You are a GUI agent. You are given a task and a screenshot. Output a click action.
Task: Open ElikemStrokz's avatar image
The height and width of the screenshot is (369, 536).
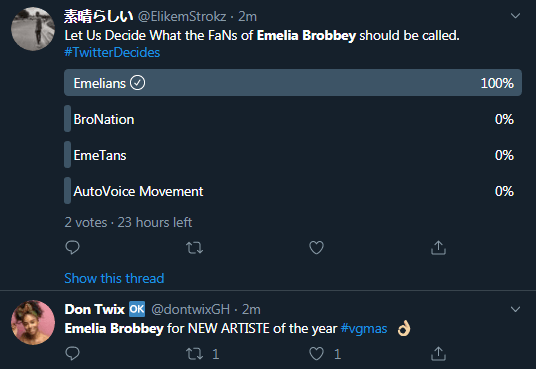click(x=33, y=29)
